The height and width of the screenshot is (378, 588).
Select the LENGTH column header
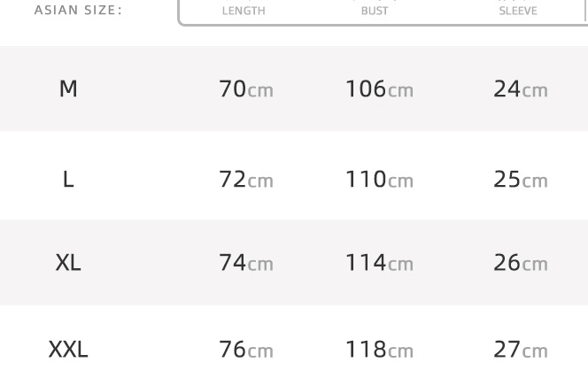(x=244, y=11)
